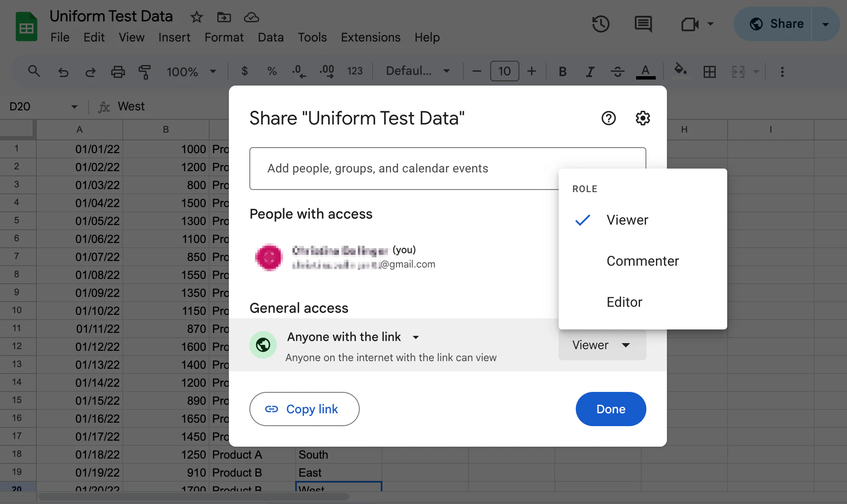Open the comments history icon
Viewport: 847px width, 504px height.
(643, 24)
